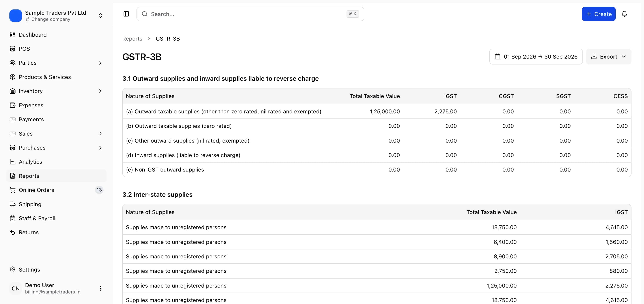Open Demo User three-dot menu
The image size is (644, 304).
[x=100, y=288]
